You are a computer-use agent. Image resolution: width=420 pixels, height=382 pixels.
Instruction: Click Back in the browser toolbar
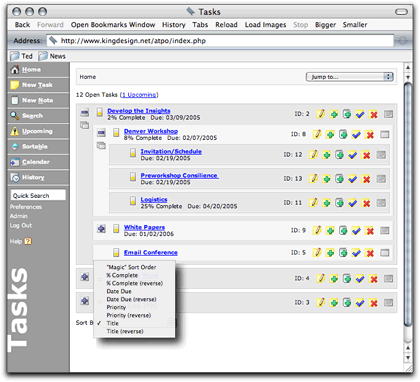point(22,25)
